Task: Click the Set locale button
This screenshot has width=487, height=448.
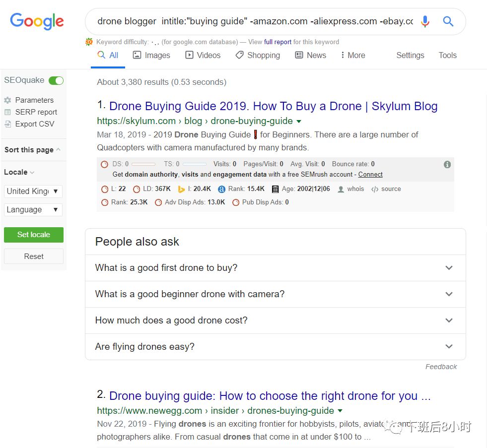Action: point(34,235)
